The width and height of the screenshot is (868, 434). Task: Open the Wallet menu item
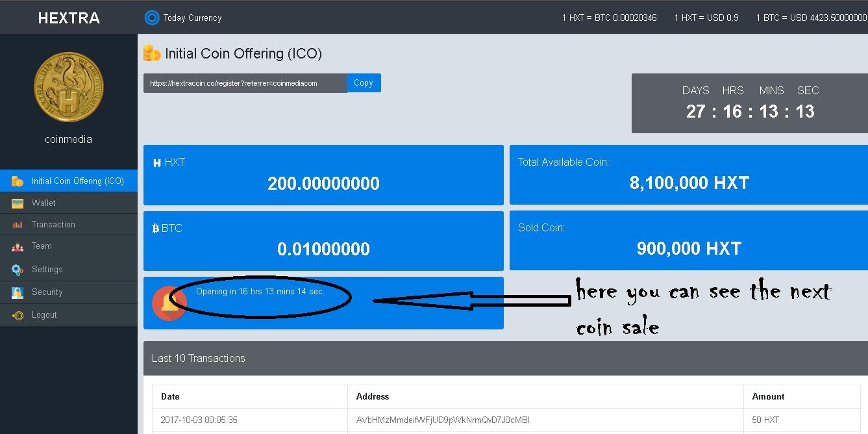click(x=69, y=203)
